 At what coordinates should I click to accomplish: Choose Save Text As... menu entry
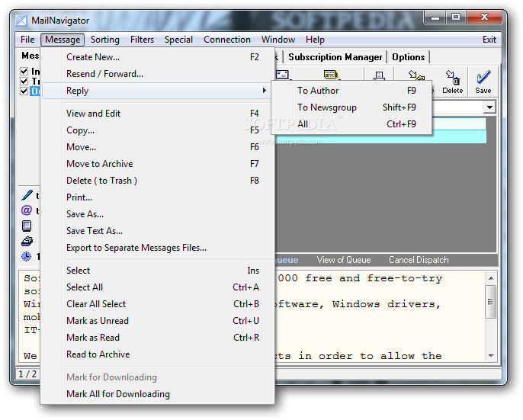[x=157, y=231]
